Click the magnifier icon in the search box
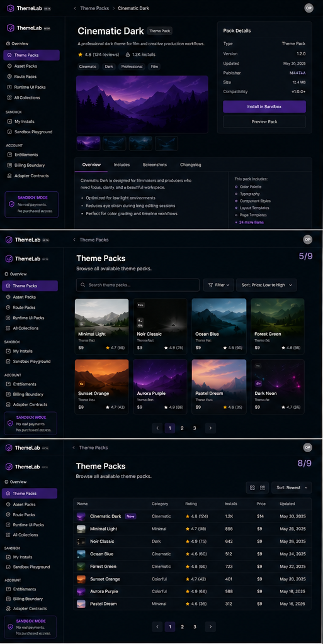Screen dimensions: 323x644 [x=83, y=285]
